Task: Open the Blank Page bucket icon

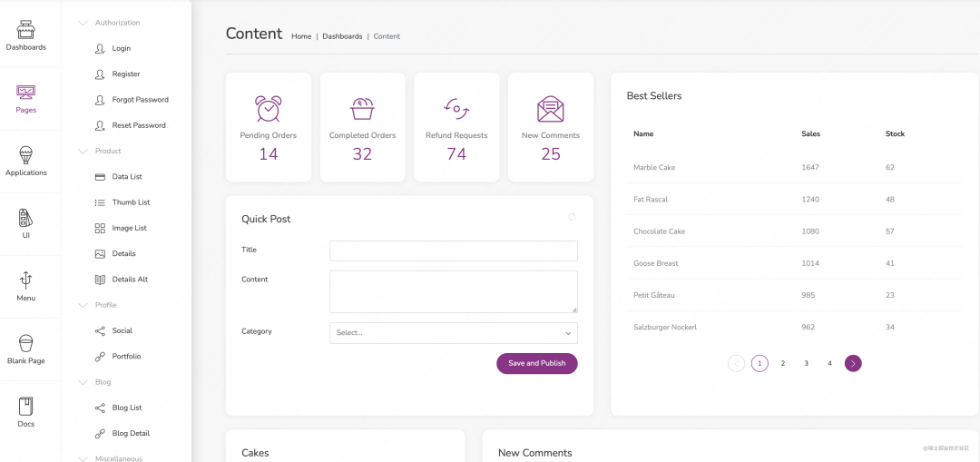Action: (x=25, y=343)
